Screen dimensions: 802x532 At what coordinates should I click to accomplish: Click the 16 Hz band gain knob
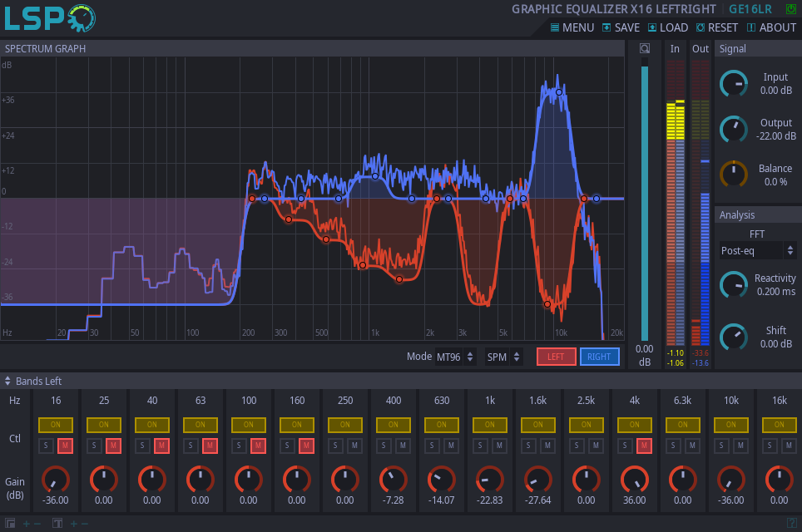point(55,480)
